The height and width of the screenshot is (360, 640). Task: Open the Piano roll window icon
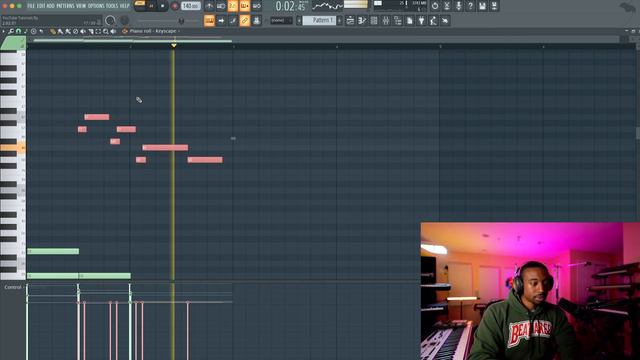(x=362, y=20)
